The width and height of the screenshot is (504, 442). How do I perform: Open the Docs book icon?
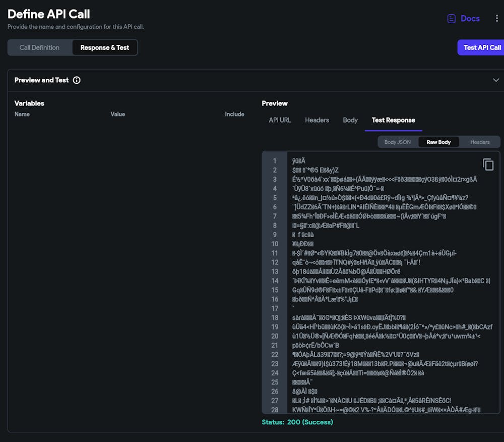pyautogui.click(x=451, y=19)
